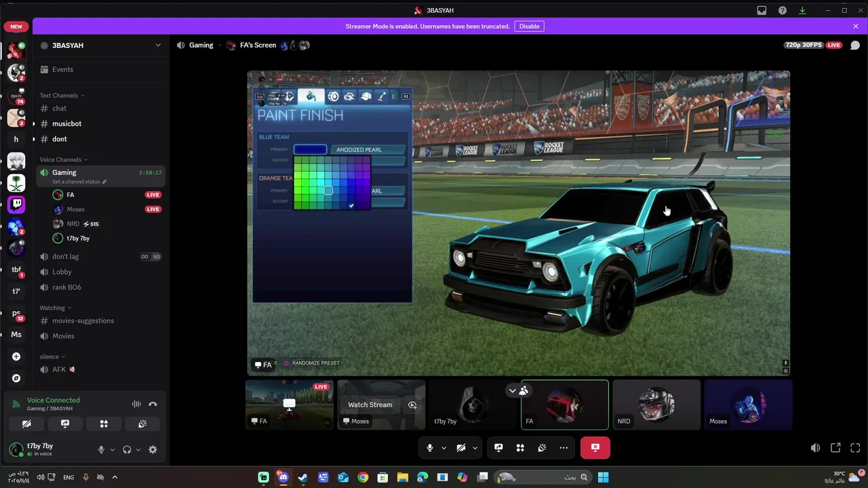Open FA's live stream thumbnail

pos(290,405)
